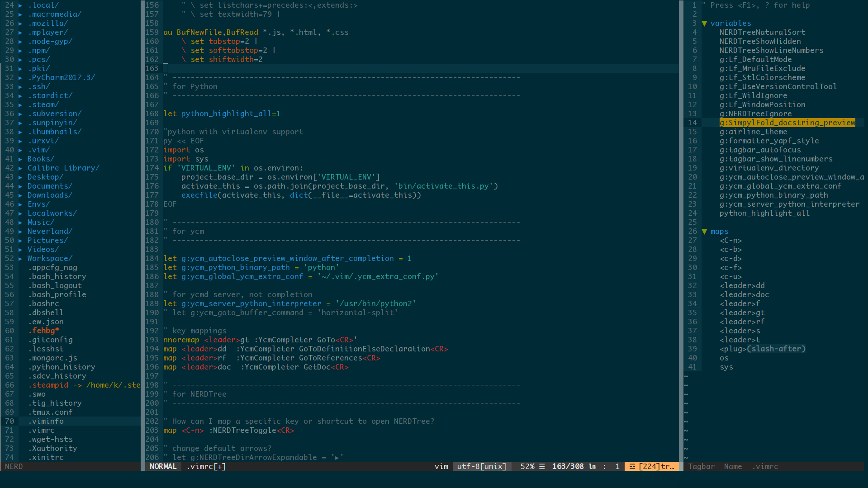The height and width of the screenshot is (488, 868).
Task: Jump to <leader>doc map tag
Action: (744, 294)
